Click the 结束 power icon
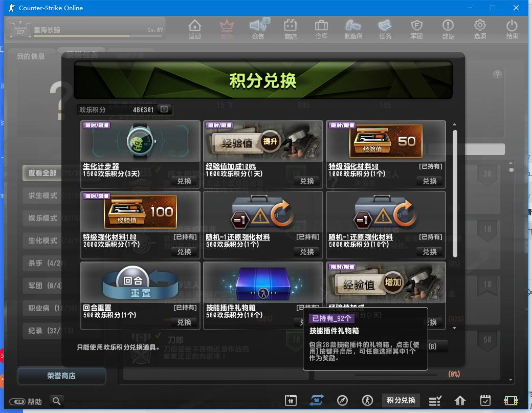 click(x=512, y=29)
